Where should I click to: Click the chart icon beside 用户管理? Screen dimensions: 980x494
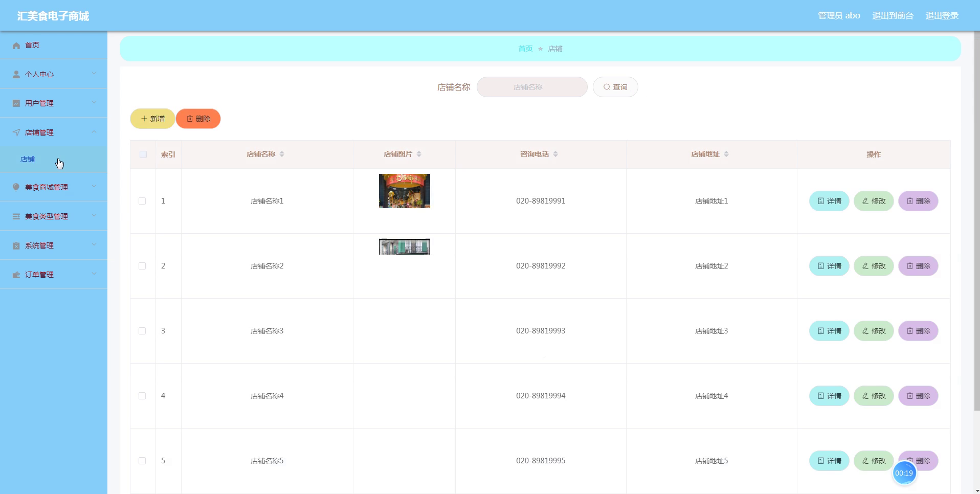pos(16,103)
